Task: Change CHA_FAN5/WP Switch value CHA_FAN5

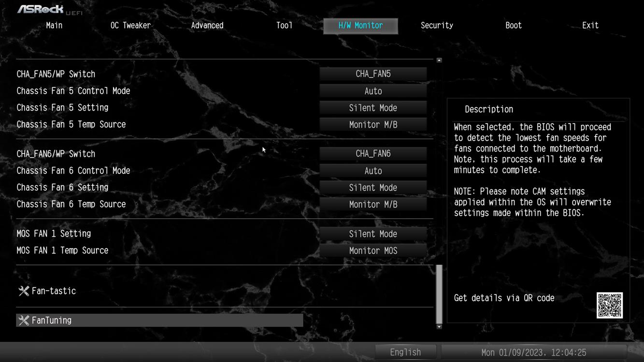Action: (373, 74)
